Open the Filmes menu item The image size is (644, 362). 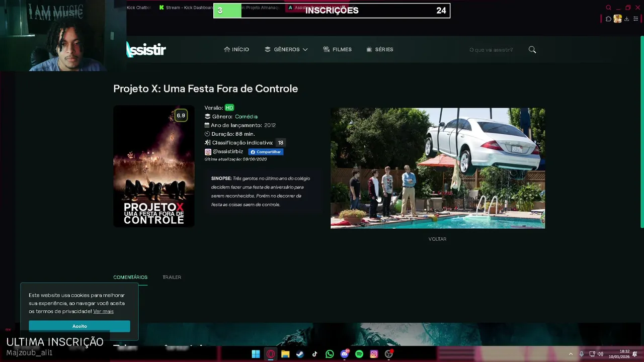click(x=337, y=49)
